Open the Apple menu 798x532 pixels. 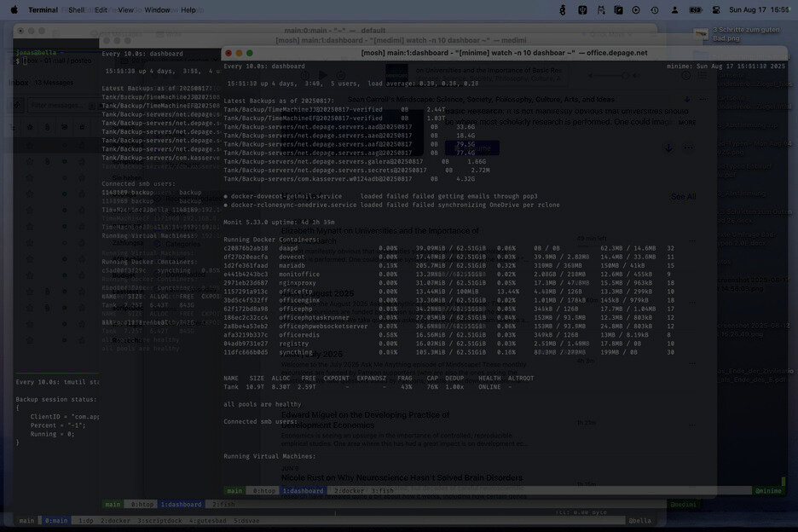[x=14, y=9]
